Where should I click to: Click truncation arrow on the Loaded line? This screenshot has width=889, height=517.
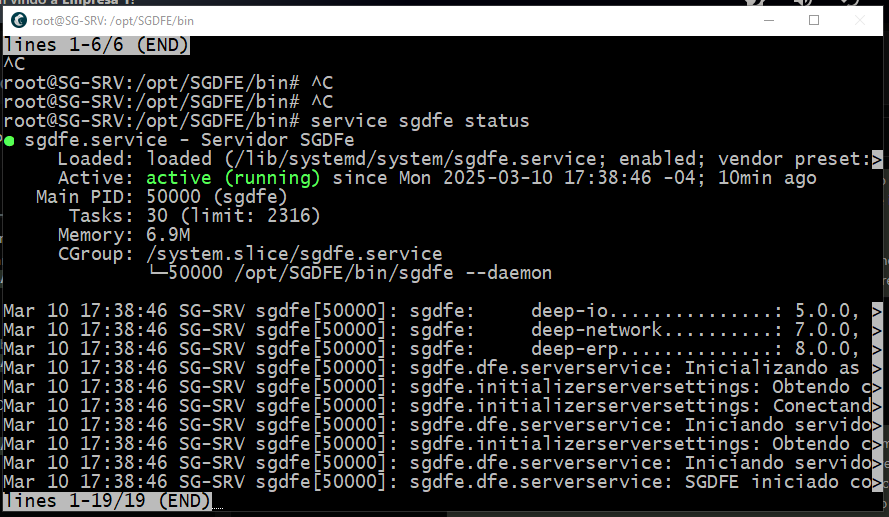(877, 159)
